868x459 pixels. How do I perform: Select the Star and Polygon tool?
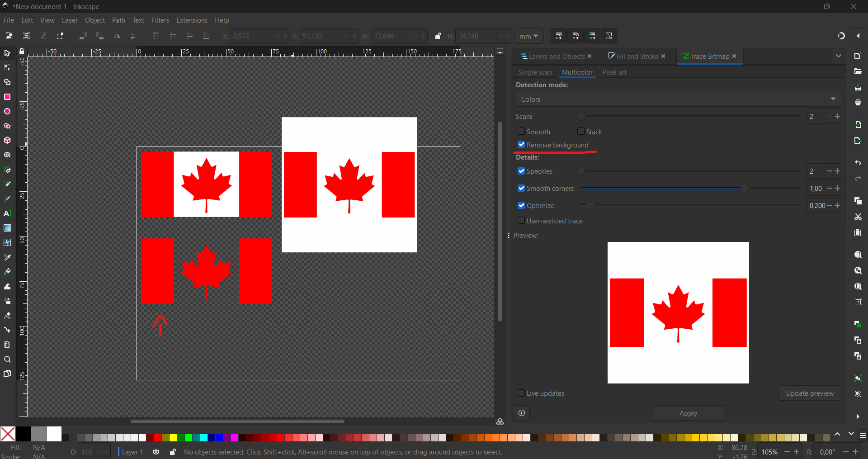coord(7,126)
